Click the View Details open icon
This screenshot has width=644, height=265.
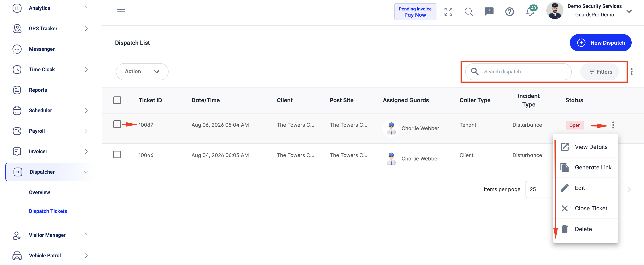[x=565, y=147]
